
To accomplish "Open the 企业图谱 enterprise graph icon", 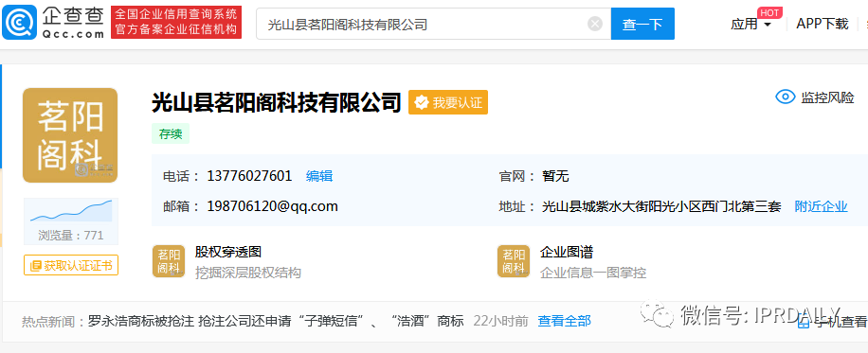I will [x=514, y=261].
